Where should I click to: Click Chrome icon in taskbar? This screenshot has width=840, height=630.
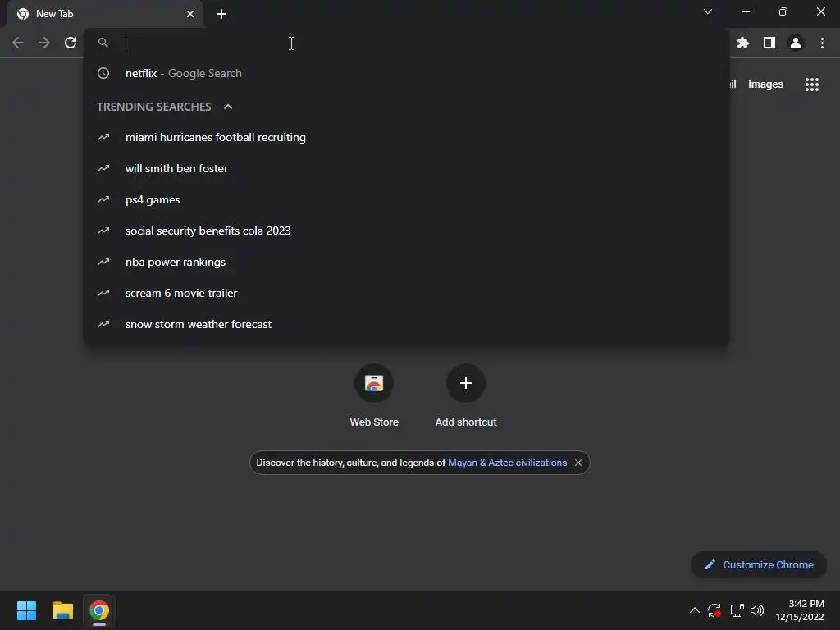click(99, 610)
